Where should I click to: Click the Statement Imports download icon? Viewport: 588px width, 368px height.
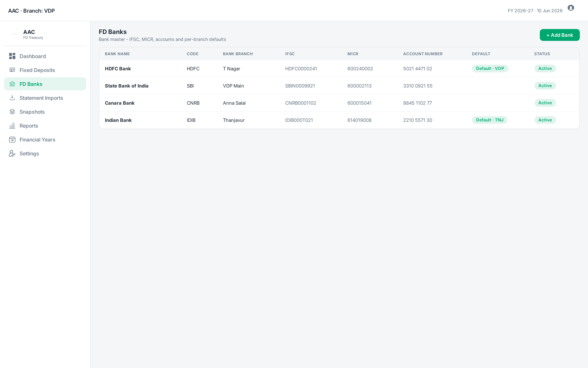click(x=12, y=98)
